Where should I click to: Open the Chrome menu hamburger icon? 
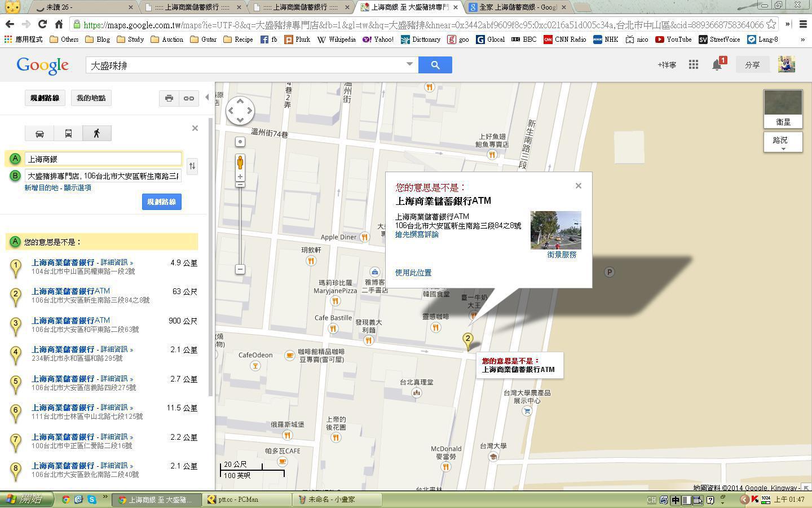coord(804,24)
